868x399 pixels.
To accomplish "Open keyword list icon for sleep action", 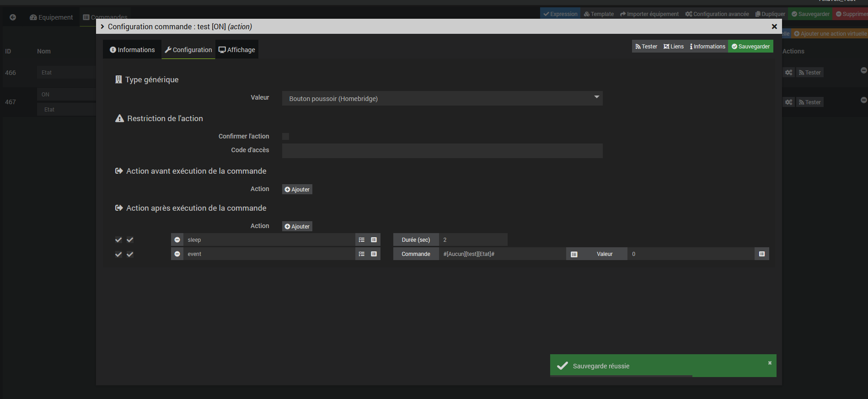I will pyautogui.click(x=362, y=240).
